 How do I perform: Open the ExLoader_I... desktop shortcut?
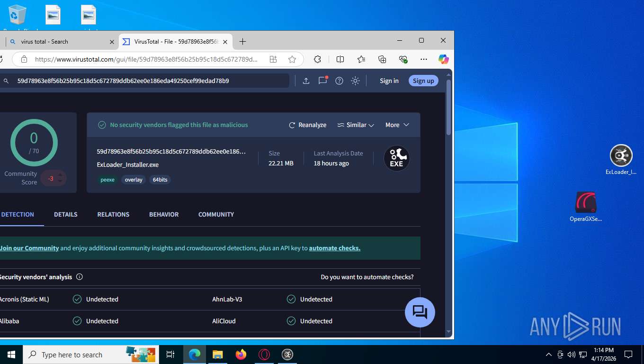[621, 160]
